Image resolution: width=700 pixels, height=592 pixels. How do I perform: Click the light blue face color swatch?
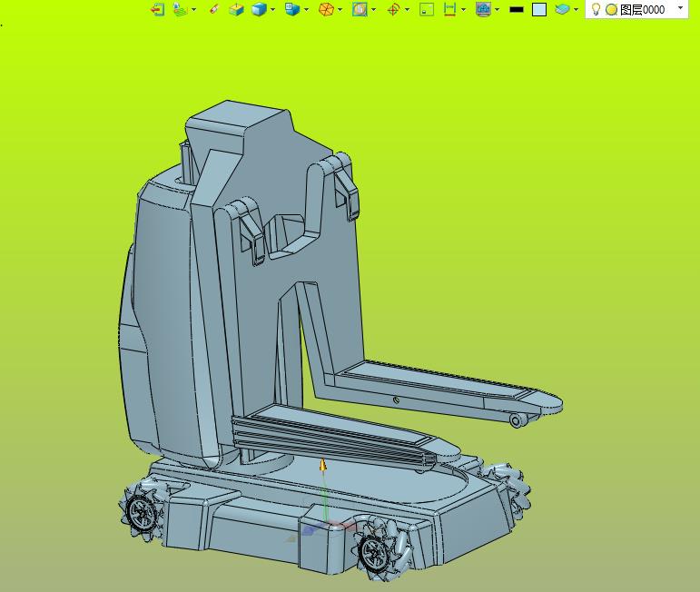pos(539,9)
